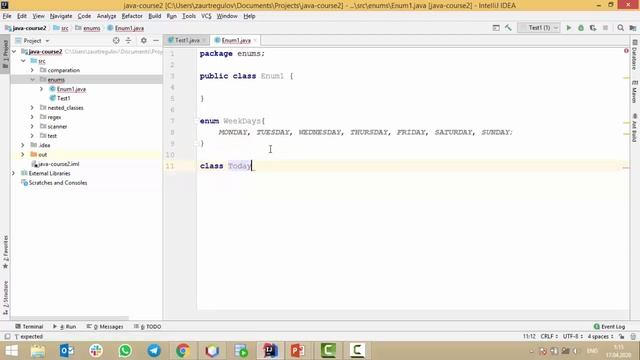Viewport: 640px width, 360px height.
Task: Open Telegram from the taskbar
Action: click(154, 351)
